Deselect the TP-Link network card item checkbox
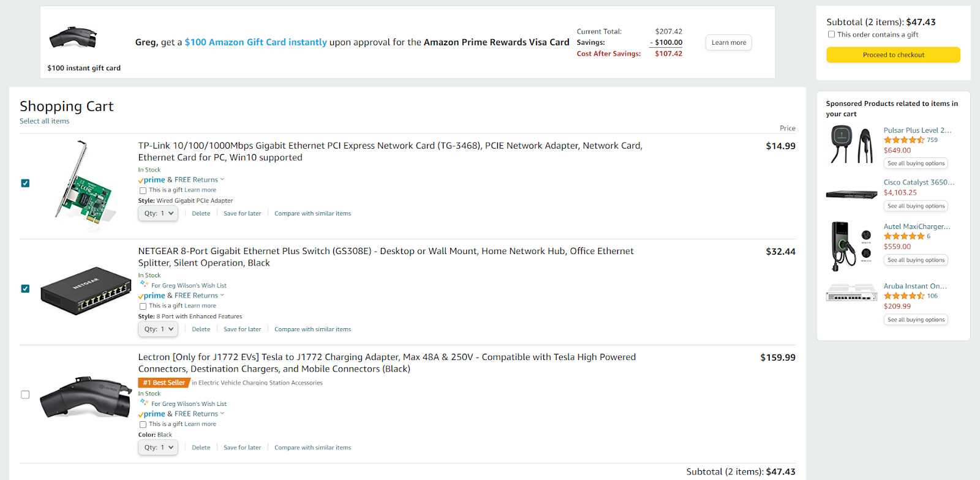This screenshot has width=980, height=480. 25,183
